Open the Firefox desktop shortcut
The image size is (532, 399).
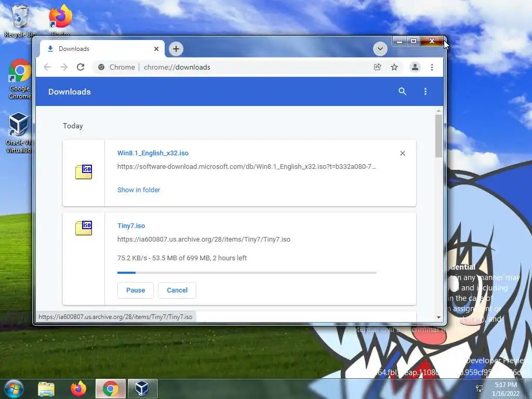pos(60,20)
